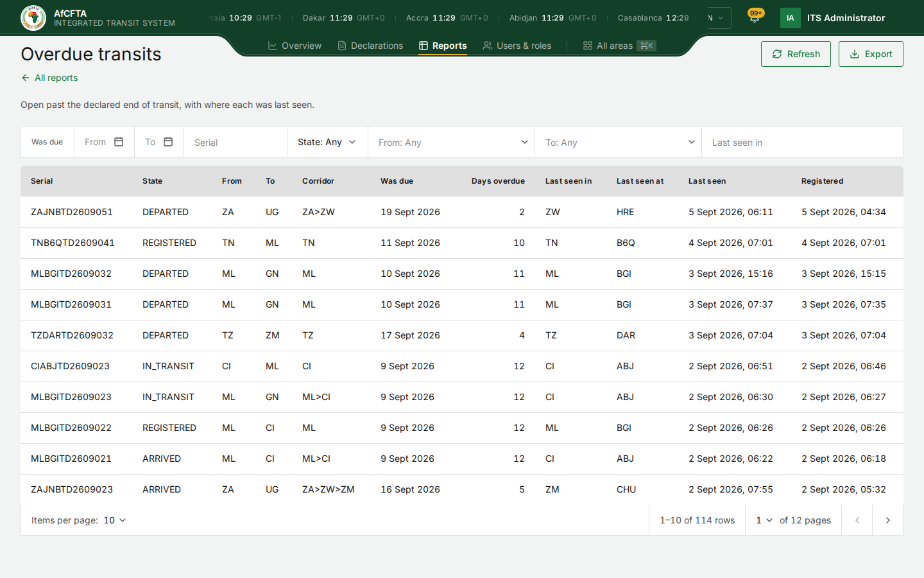Open the Overview tab

click(x=295, y=46)
